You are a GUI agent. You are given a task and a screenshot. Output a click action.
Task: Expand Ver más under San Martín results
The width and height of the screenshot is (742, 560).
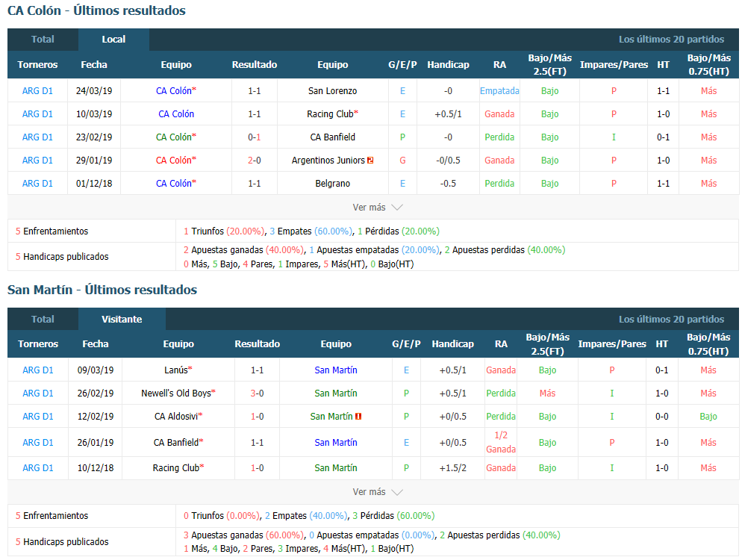click(x=377, y=492)
